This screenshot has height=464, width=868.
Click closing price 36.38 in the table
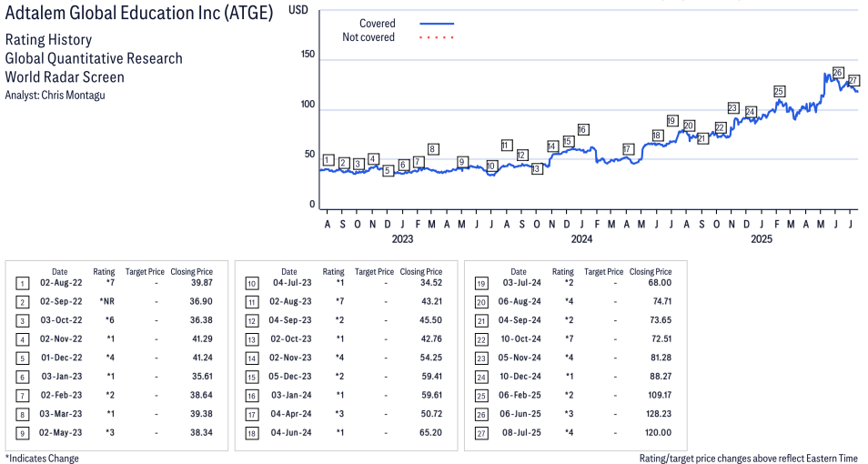point(201,320)
